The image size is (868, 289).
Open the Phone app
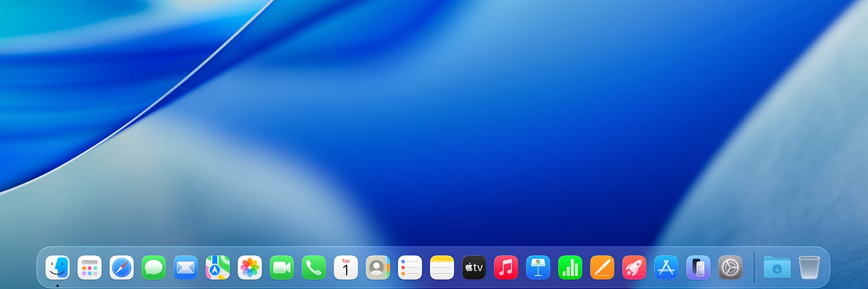coord(314,268)
